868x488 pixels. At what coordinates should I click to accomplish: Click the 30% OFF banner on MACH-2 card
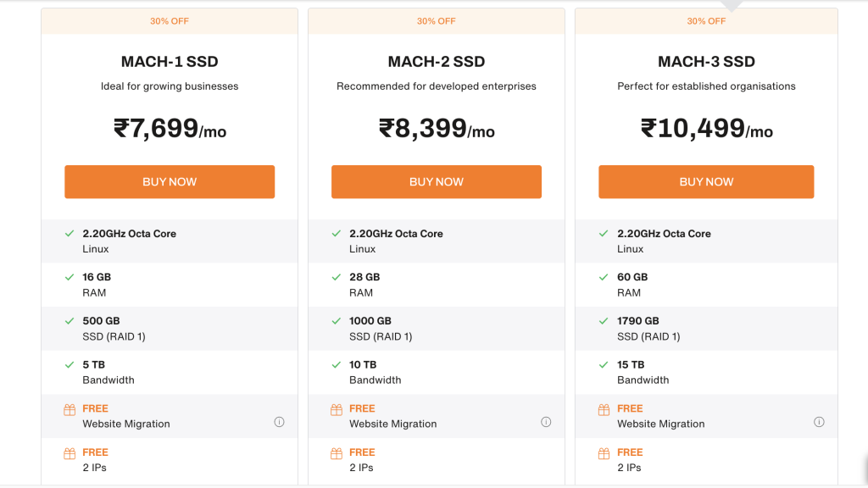click(x=436, y=20)
